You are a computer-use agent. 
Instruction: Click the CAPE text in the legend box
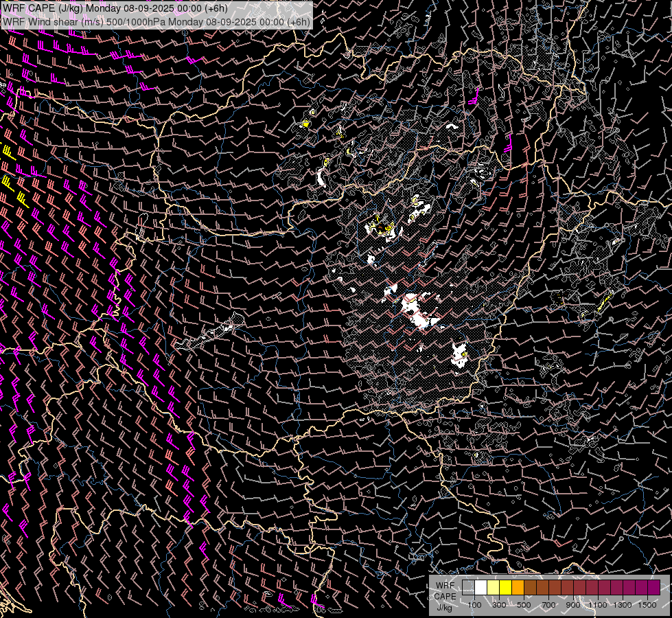(445, 597)
